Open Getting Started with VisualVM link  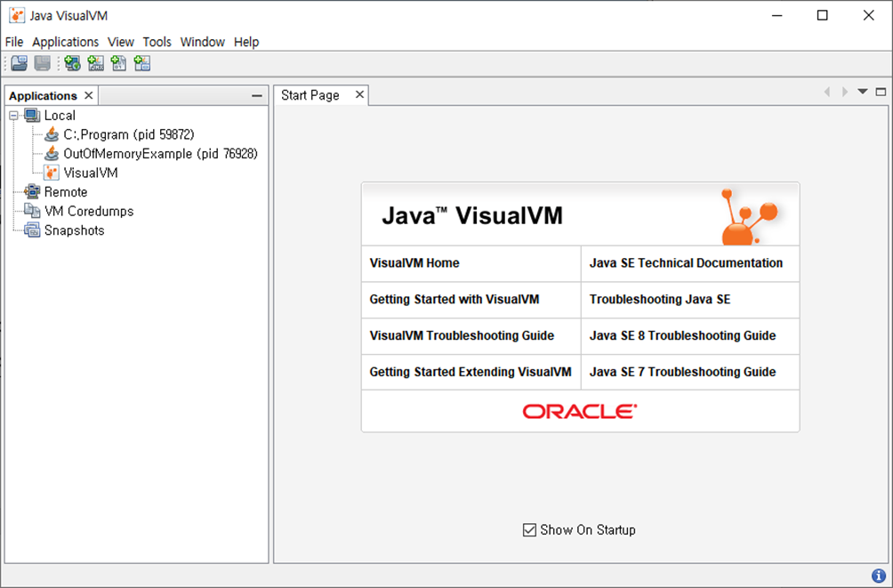coord(455,300)
